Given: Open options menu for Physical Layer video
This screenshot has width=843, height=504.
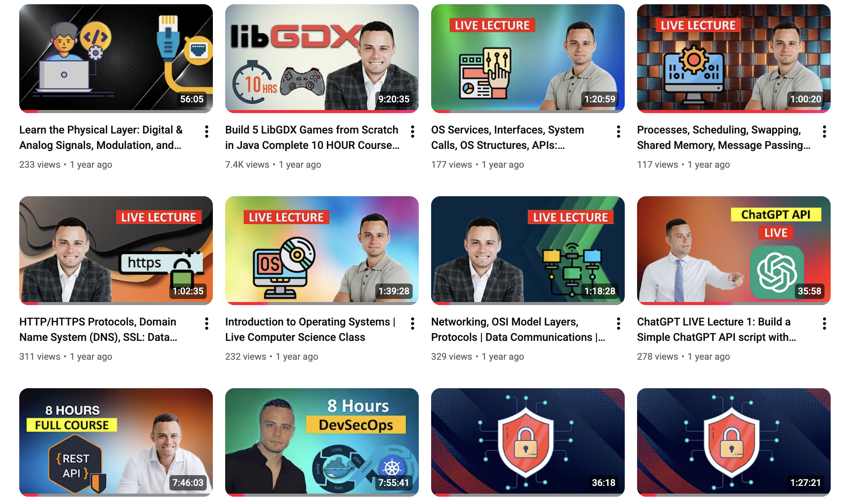Looking at the screenshot, I should pyautogui.click(x=207, y=132).
